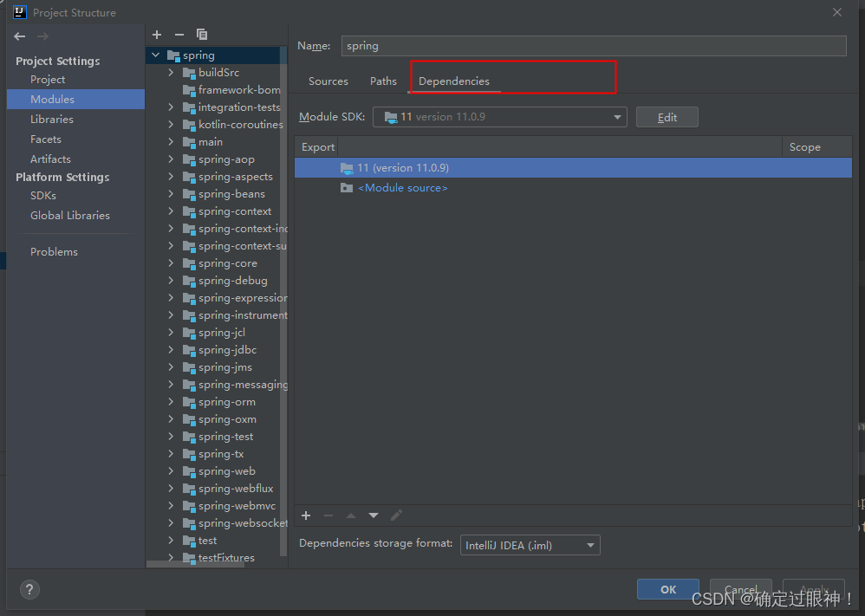Expand the spring-webmvc module node
This screenshot has height=616, width=865.
[171, 506]
